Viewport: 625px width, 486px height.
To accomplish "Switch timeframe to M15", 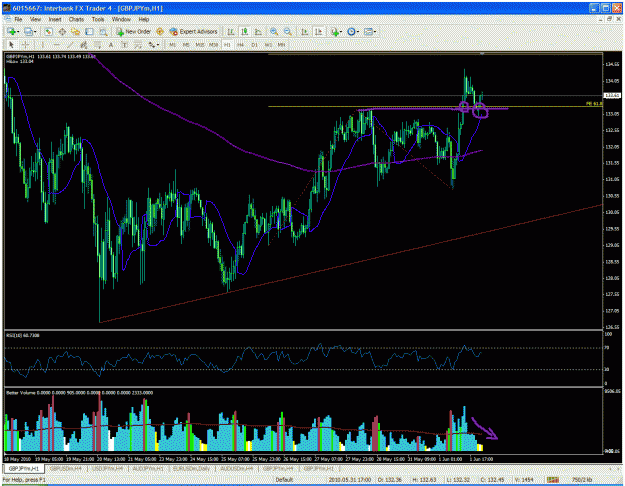I will pos(200,45).
